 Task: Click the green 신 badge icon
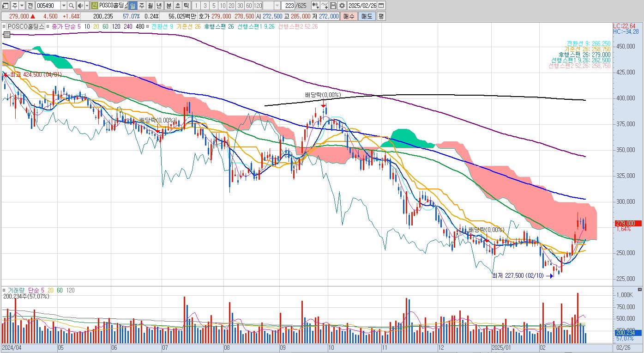[94, 6]
